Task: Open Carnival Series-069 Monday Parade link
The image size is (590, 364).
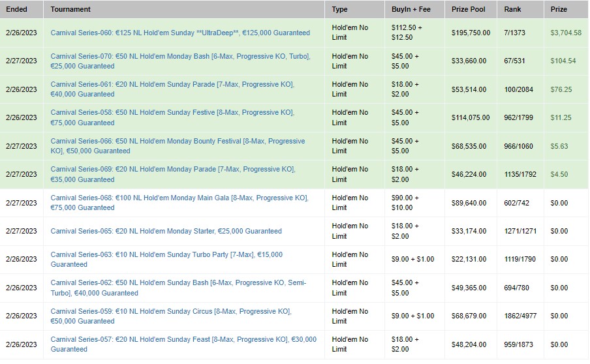Action: click(173, 174)
